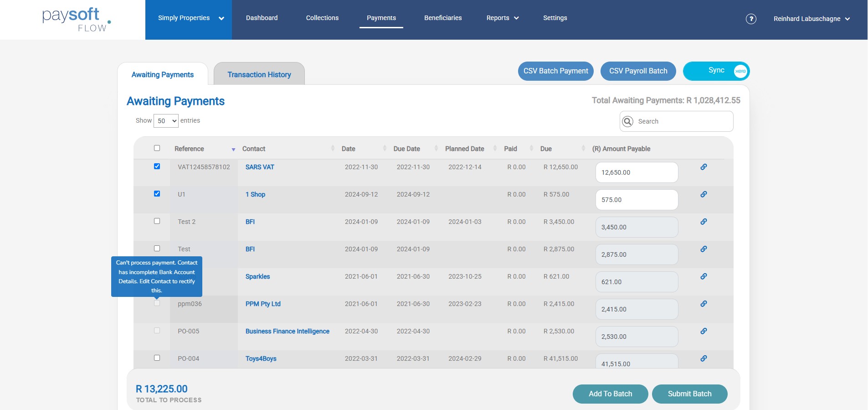Sort table by Paid column

click(x=518, y=149)
